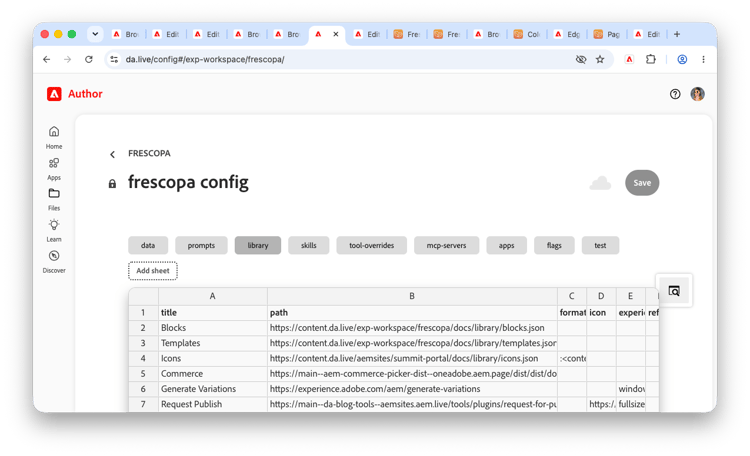750x456 pixels.
Task: Click the cloud sync status icon
Action: 600,183
